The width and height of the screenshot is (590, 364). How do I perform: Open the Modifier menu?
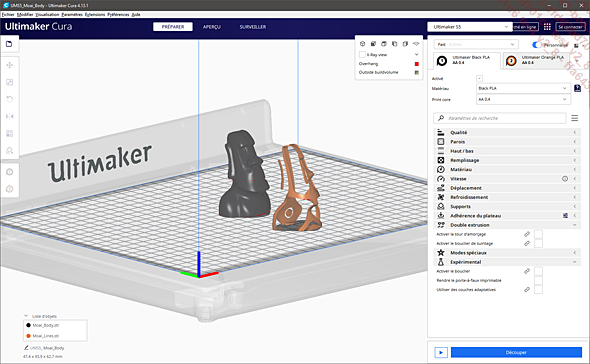25,14
